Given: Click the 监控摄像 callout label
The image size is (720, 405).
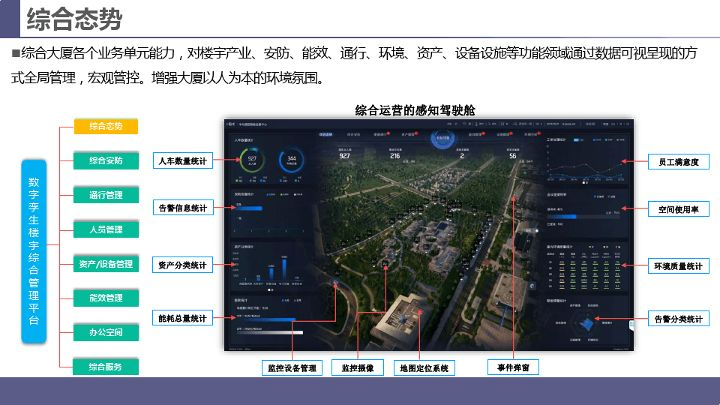Looking at the screenshot, I should tap(357, 368).
